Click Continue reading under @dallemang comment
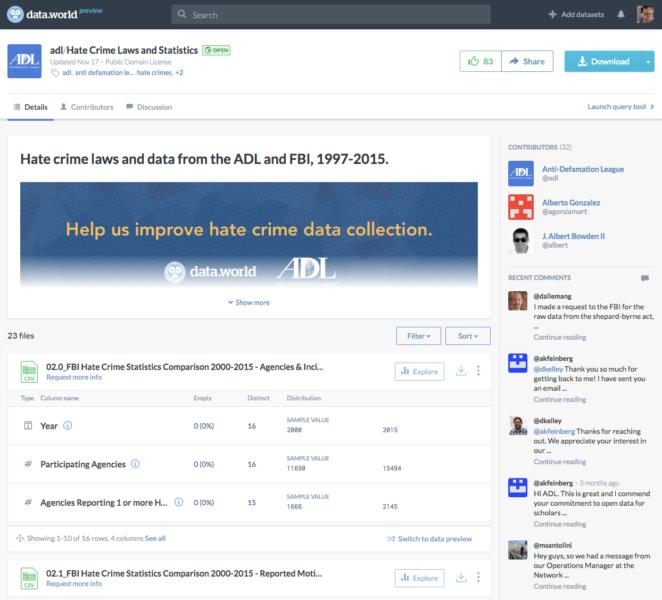The width and height of the screenshot is (662, 600). click(x=560, y=337)
